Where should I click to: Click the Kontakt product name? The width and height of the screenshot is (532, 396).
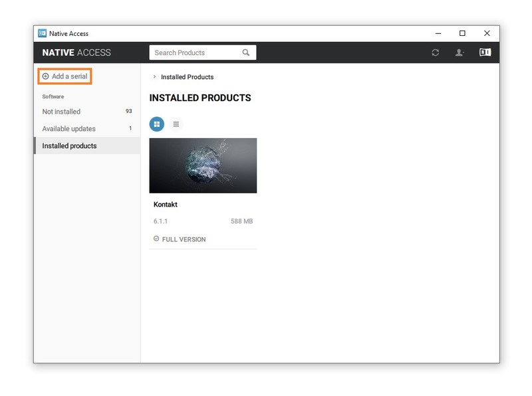(166, 205)
